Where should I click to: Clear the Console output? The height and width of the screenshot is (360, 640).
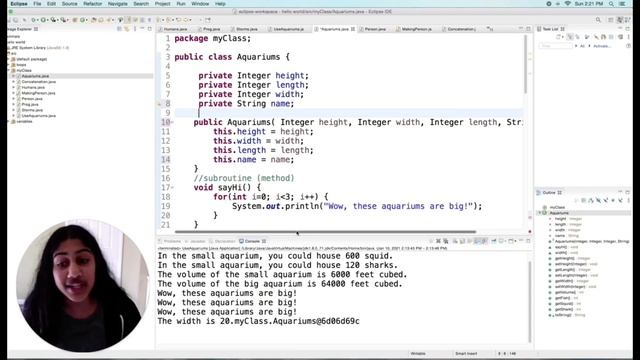455,241
